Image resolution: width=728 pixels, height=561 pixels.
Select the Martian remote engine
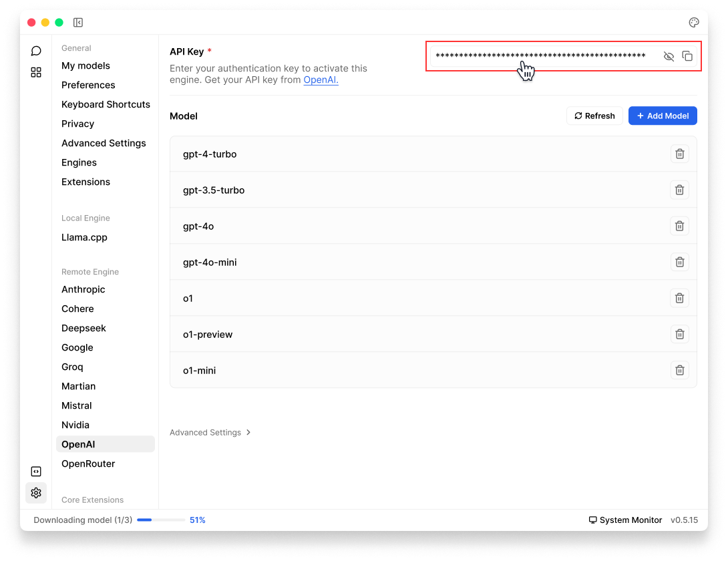tap(78, 386)
